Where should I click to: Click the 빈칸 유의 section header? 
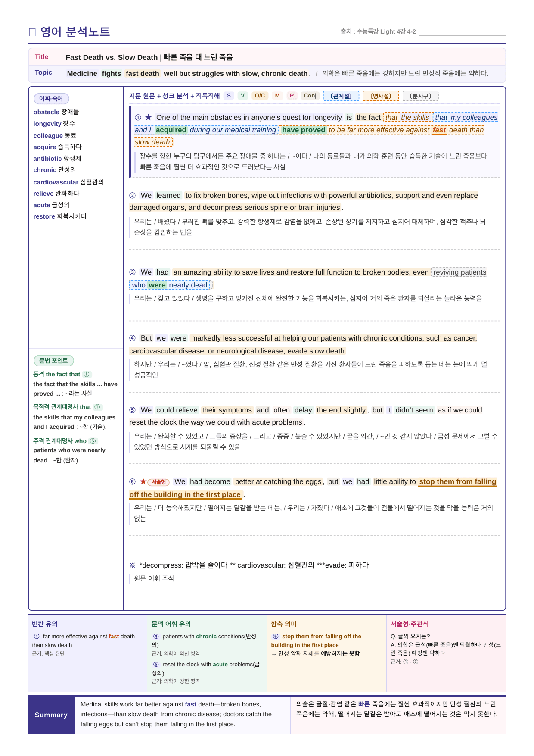pos(45,624)
